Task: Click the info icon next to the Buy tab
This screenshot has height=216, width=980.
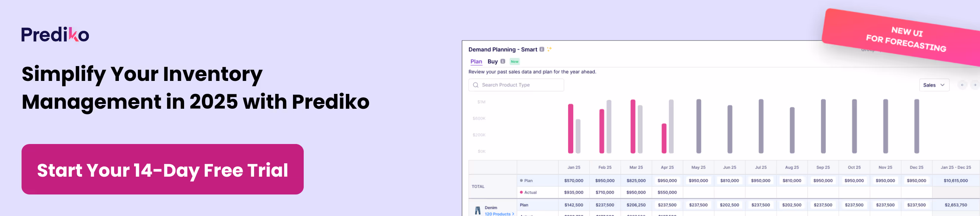Action: [503, 61]
